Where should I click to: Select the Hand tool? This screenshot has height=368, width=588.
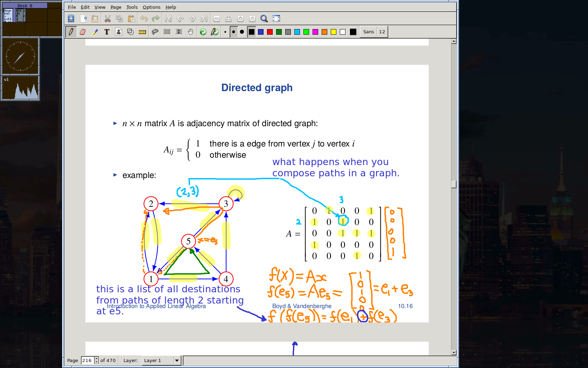190,32
